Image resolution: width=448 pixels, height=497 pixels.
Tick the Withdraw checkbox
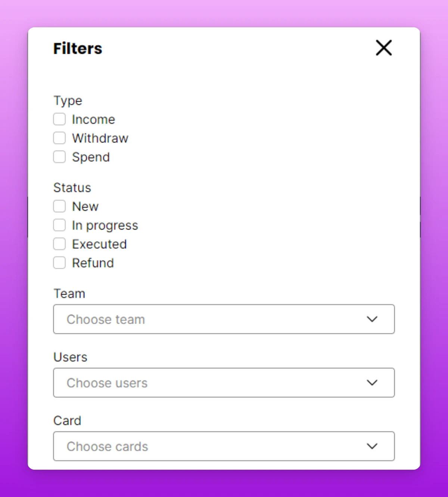pos(59,138)
